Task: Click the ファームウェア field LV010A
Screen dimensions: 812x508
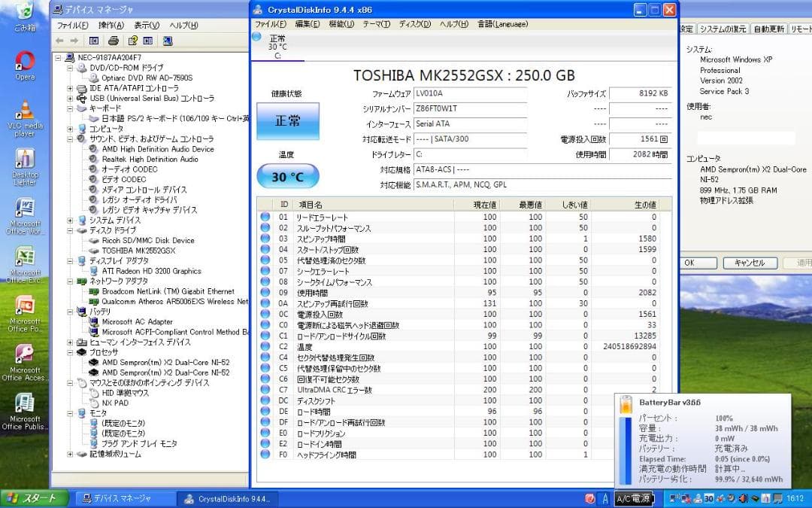Action: (x=470, y=93)
